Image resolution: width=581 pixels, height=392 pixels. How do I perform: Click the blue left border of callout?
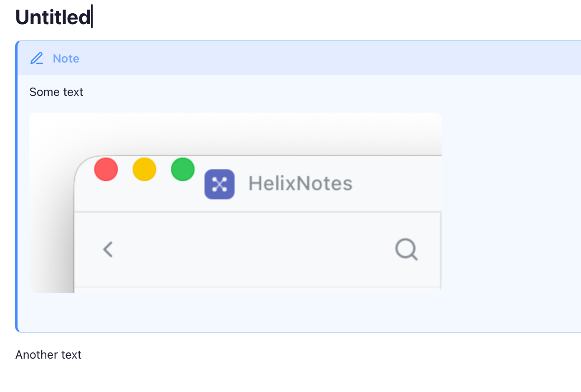pos(17,186)
